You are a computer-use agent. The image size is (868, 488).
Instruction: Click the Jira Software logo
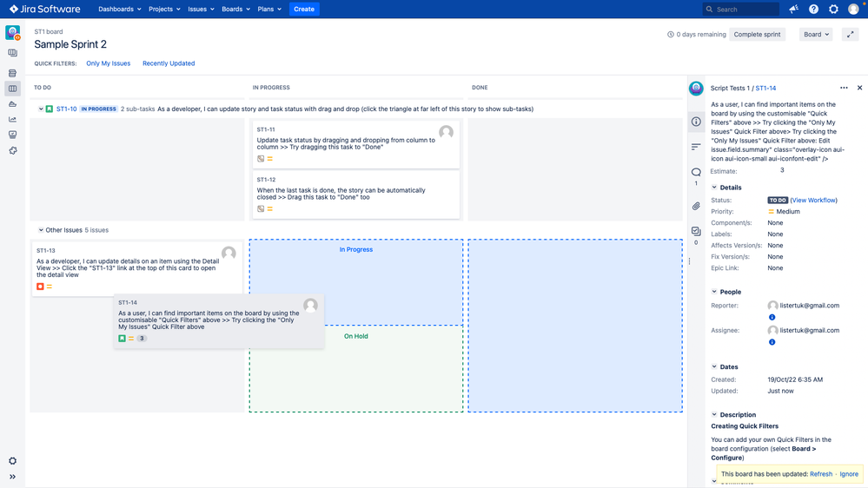pyautogui.click(x=45, y=9)
